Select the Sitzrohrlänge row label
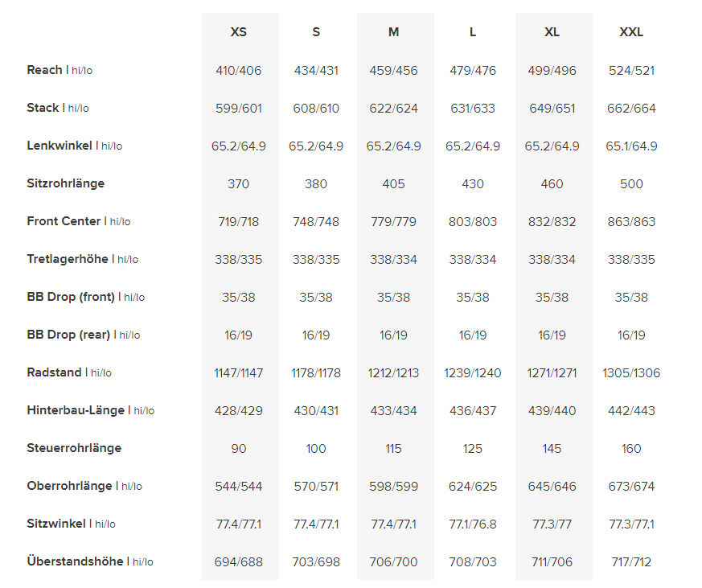 click(x=65, y=183)
